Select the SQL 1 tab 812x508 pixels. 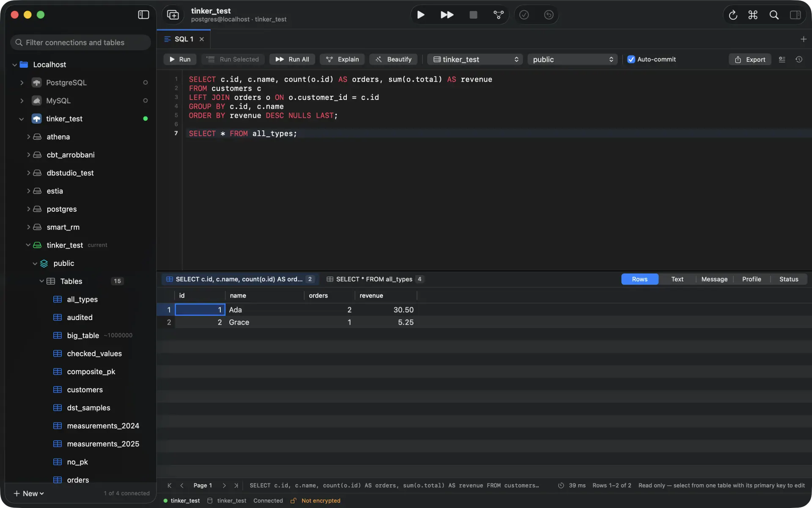coord(184,39)
